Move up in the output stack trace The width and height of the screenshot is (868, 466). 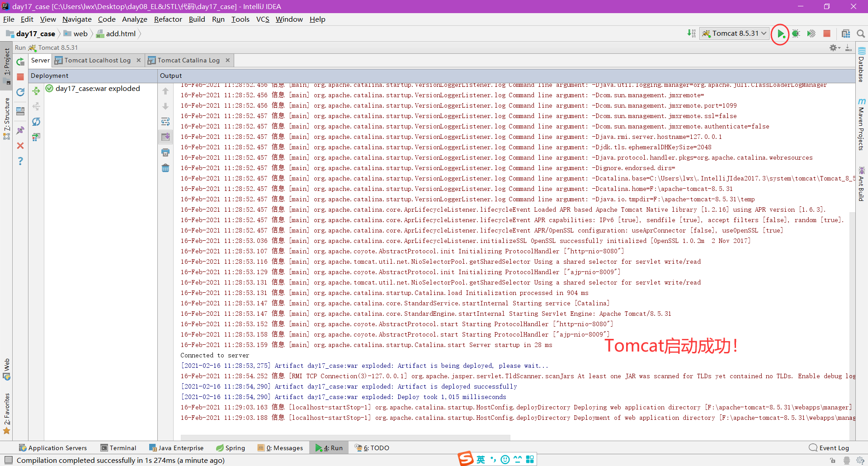[x=165, y=91]
